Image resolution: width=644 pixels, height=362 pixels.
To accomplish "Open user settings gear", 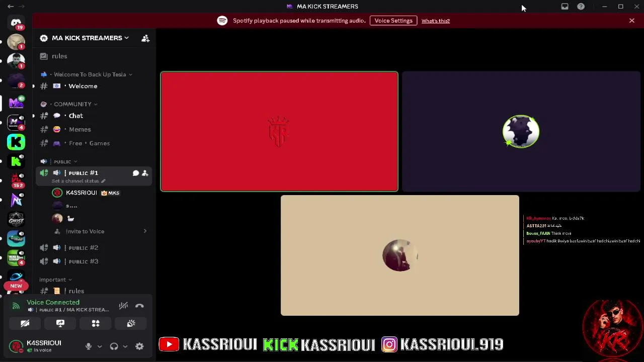I will (139, 346).
